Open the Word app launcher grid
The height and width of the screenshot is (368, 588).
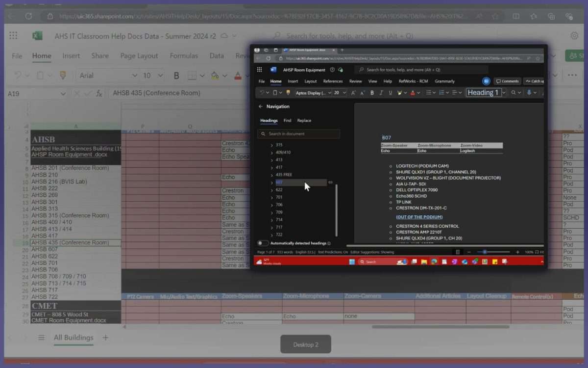tap(259, 70)
